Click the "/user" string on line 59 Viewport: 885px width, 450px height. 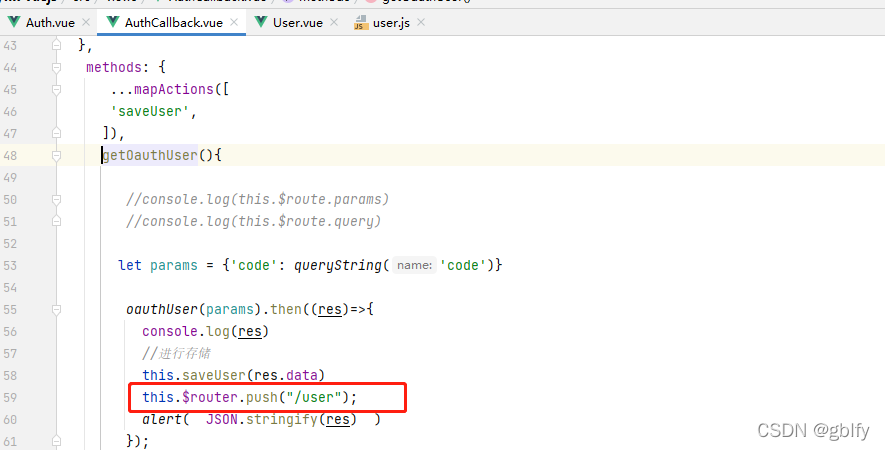(314, 397)
